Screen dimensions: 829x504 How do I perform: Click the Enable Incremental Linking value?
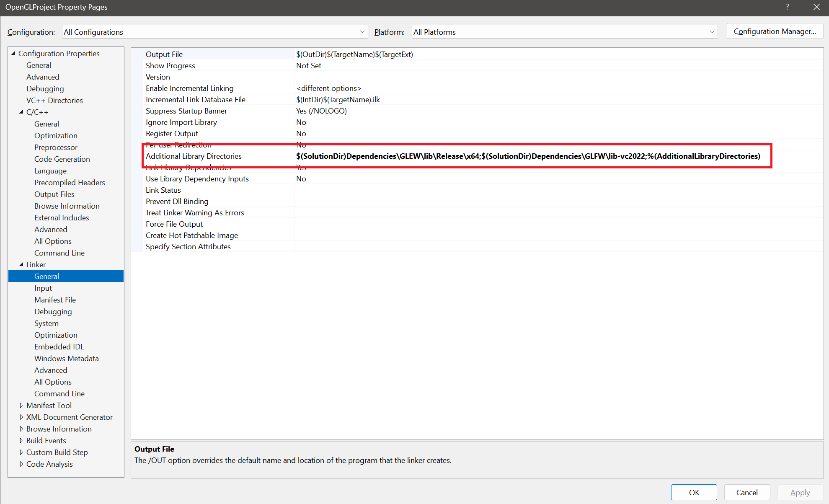pos(329,88)
